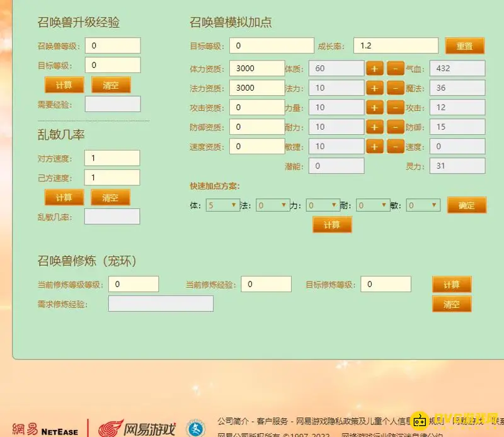This screenshot has width=504, height=437.
Task: Focus the 对方速度 input field
Action: (112, 158)
